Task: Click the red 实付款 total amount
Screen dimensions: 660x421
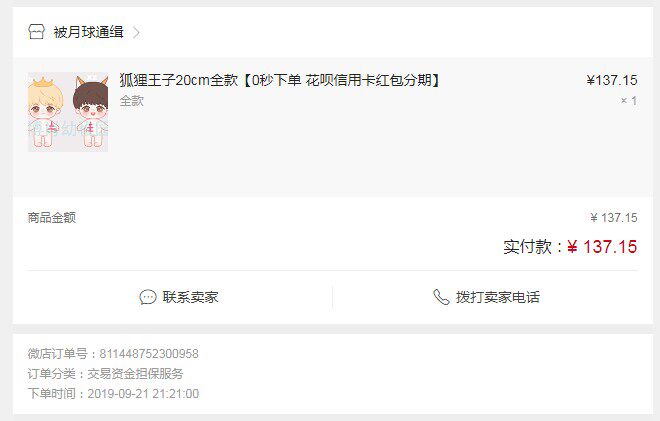Action: (x=602, y=247)
